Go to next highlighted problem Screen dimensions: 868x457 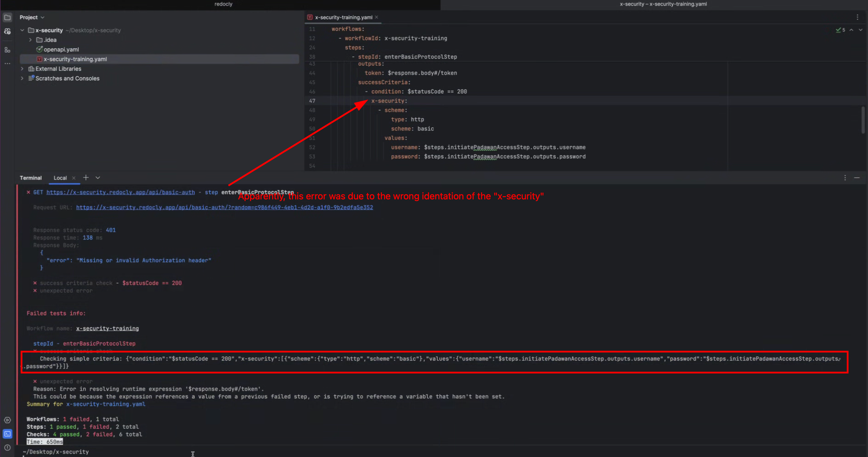pyautogui.click(x=861, y=30)
